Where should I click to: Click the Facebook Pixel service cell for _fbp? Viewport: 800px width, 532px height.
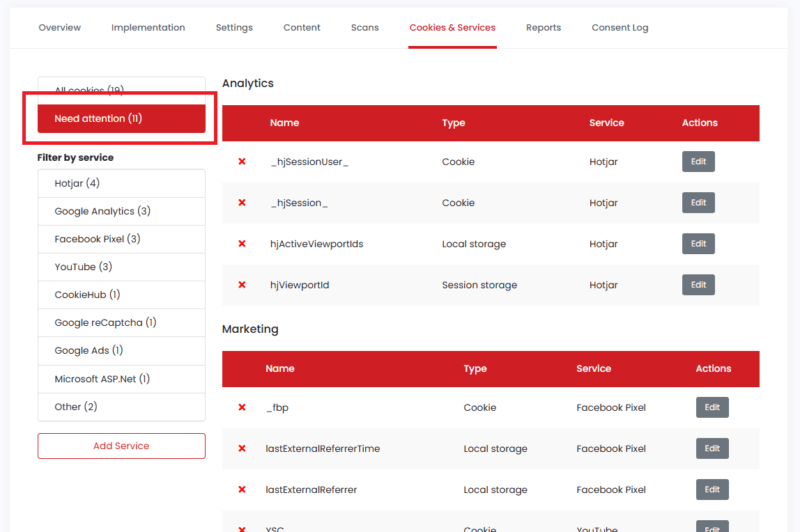pyautogui.click(x=611, y=407)
